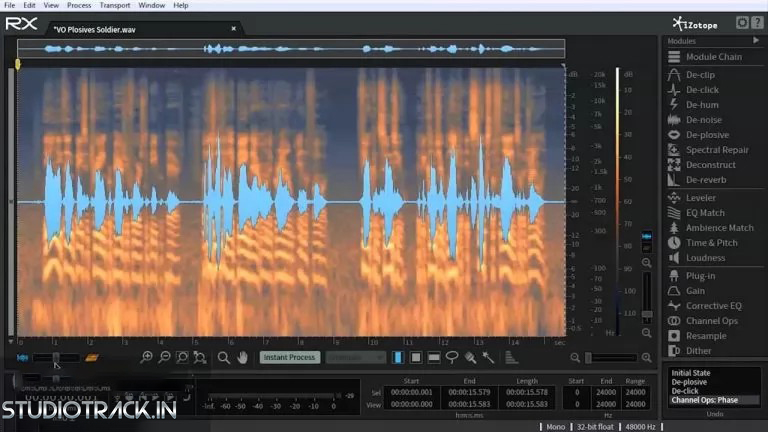Open the Window menu
The height and width of the screenshot is (432, 768).
coord(151,5)
